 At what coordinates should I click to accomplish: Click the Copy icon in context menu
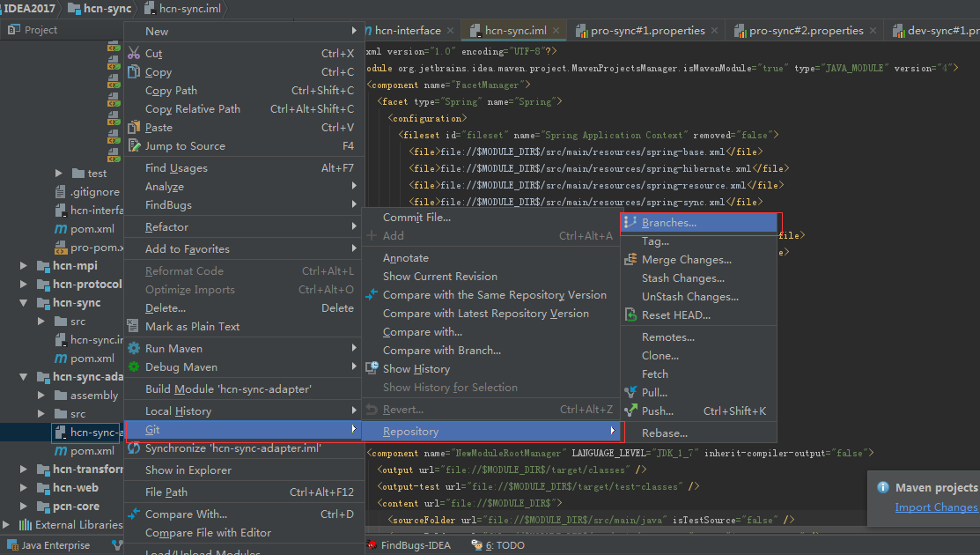pos(134,72)
